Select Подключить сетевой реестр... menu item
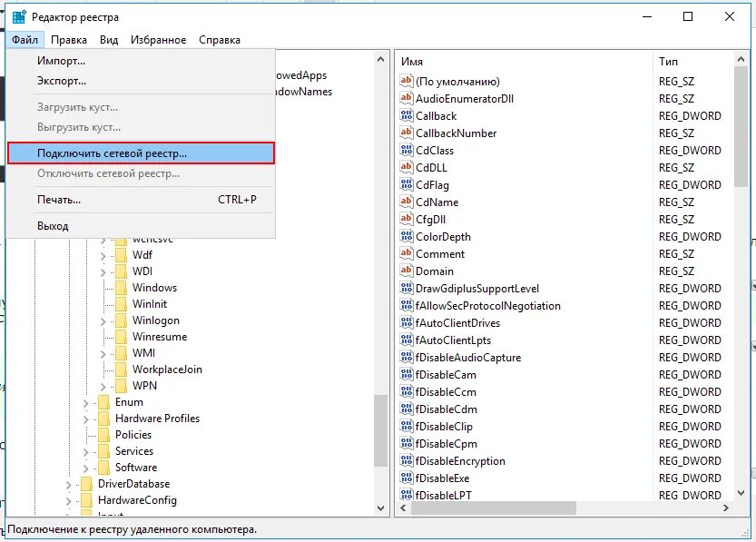 coord(141,153)
